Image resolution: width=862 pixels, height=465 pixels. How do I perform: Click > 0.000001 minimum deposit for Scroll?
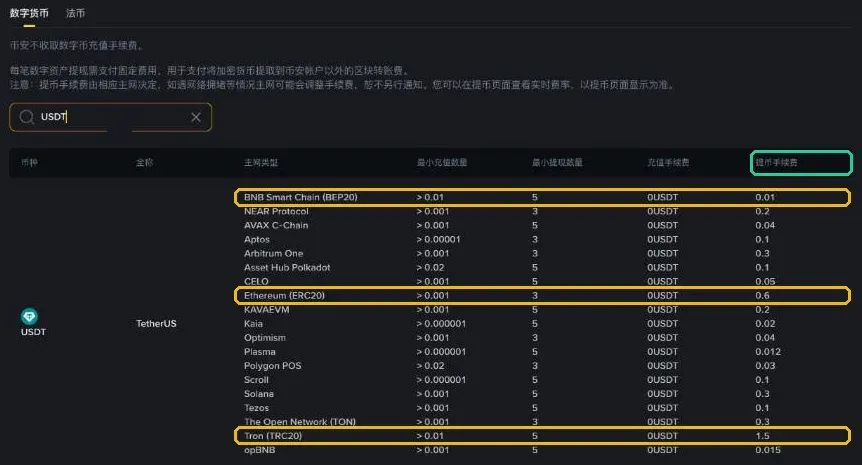click(441, 380)
